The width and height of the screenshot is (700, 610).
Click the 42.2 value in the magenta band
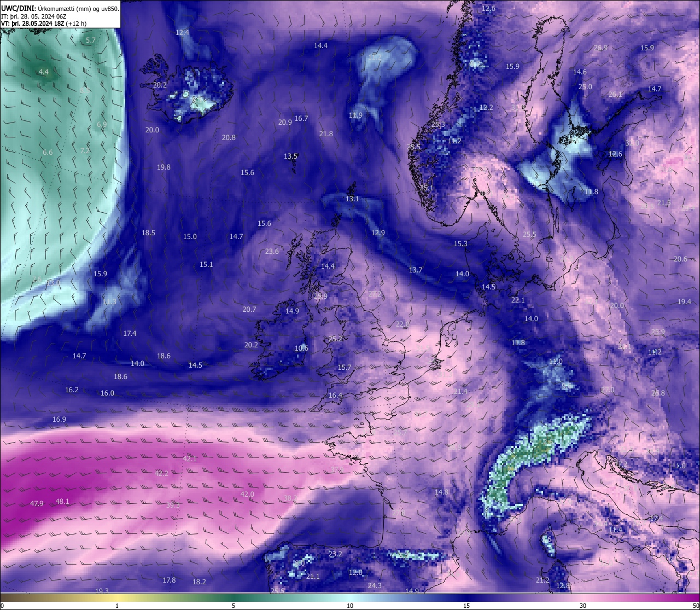pyautogui.click(x=161, y=473)
